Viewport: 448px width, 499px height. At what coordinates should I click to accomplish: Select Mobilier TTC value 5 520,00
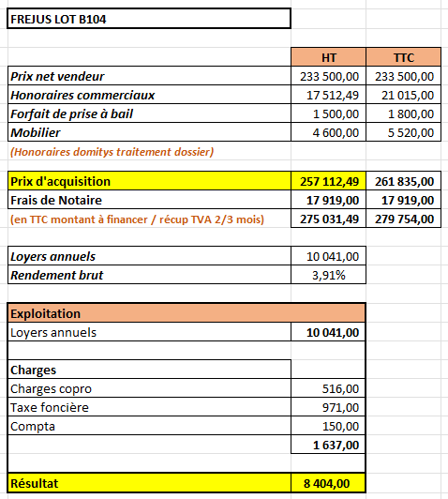[404, 132]
